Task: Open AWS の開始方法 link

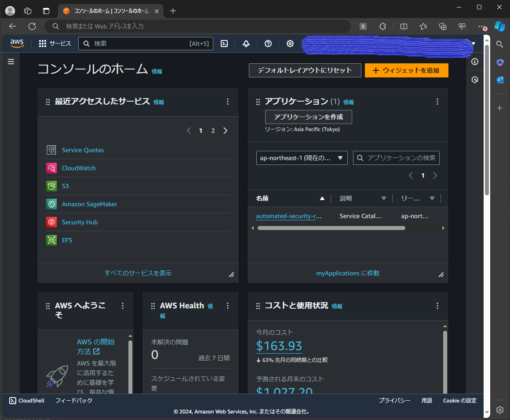Action: click(x=96, y=347)
